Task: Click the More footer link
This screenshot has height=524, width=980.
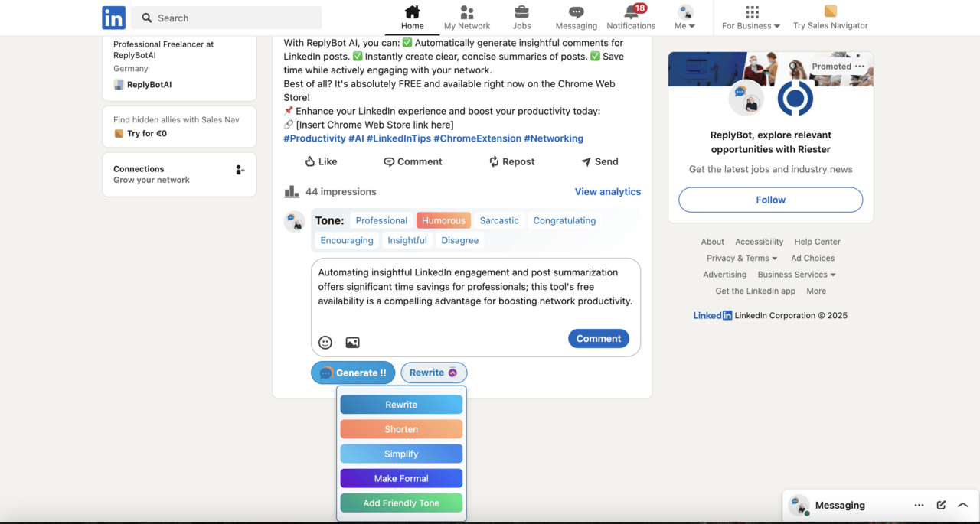Action: click(x=816, y=291)
